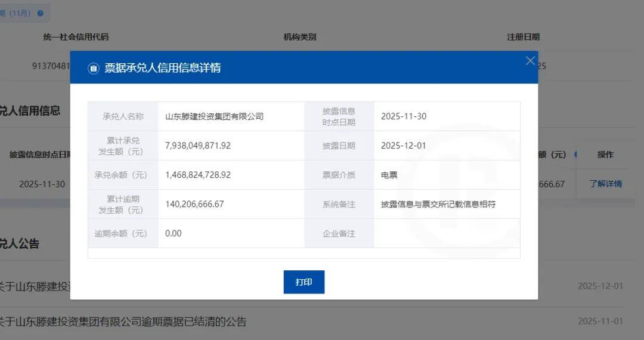Click the 7,938,049,871.92 cumulative acceptance amount
This screenshot has width=644, height=340.
(x=198, y=146)
